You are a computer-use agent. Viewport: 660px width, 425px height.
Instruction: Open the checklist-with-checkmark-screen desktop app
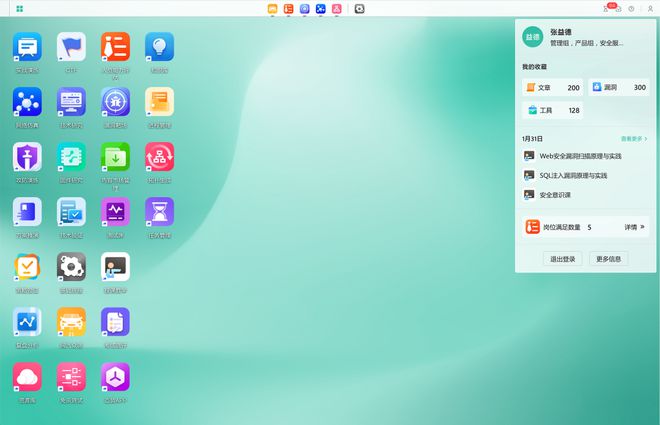tap(71, 212)
